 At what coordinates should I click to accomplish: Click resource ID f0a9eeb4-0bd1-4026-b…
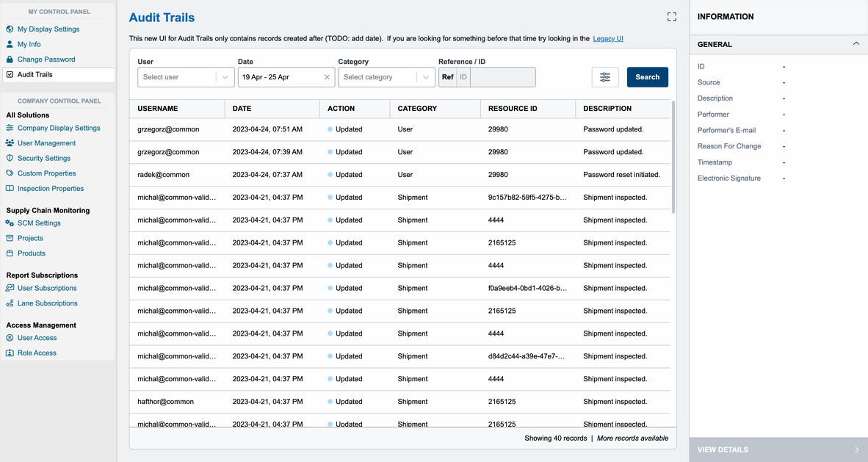527,288
